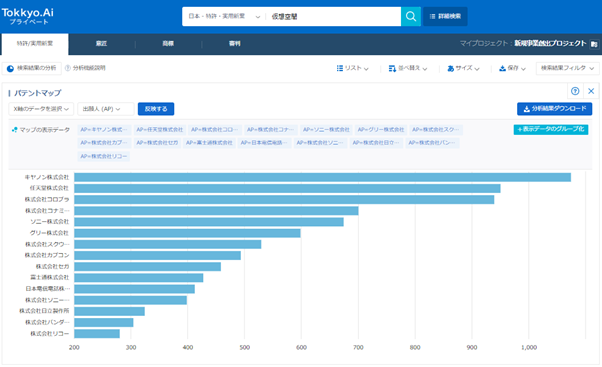Open the 検索結果フィルタ dropdown
The image size is (602, 367).
coord(567,68)
